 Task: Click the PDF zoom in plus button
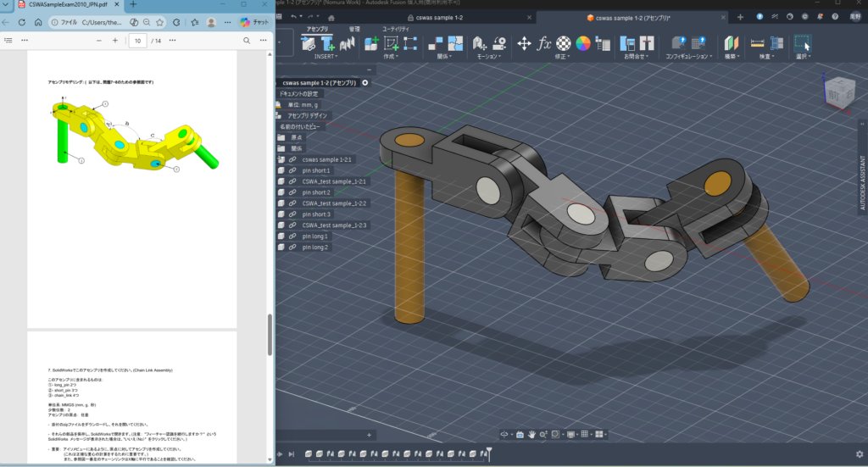click(x=114, y=40)
